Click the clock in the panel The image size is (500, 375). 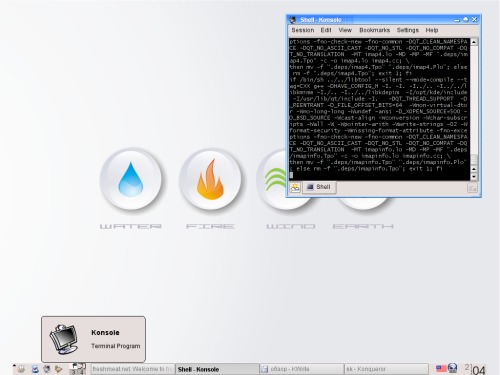click(475, 369)
